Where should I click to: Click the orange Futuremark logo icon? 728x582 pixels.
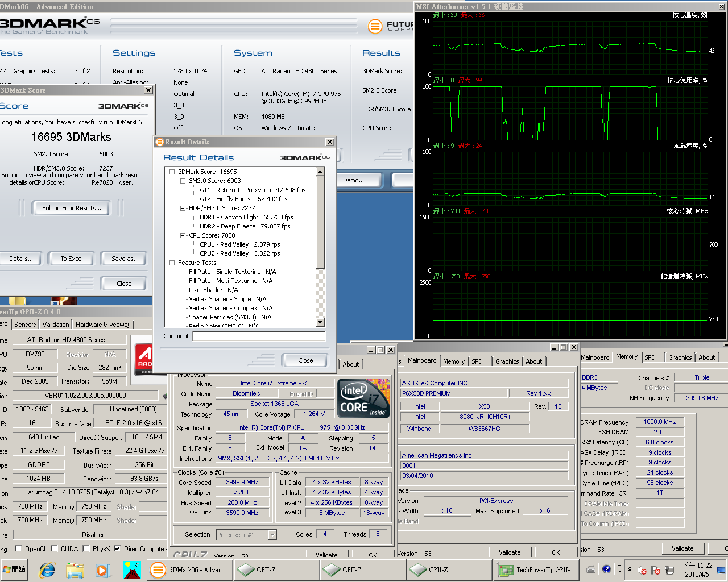(x=375, y=26)
